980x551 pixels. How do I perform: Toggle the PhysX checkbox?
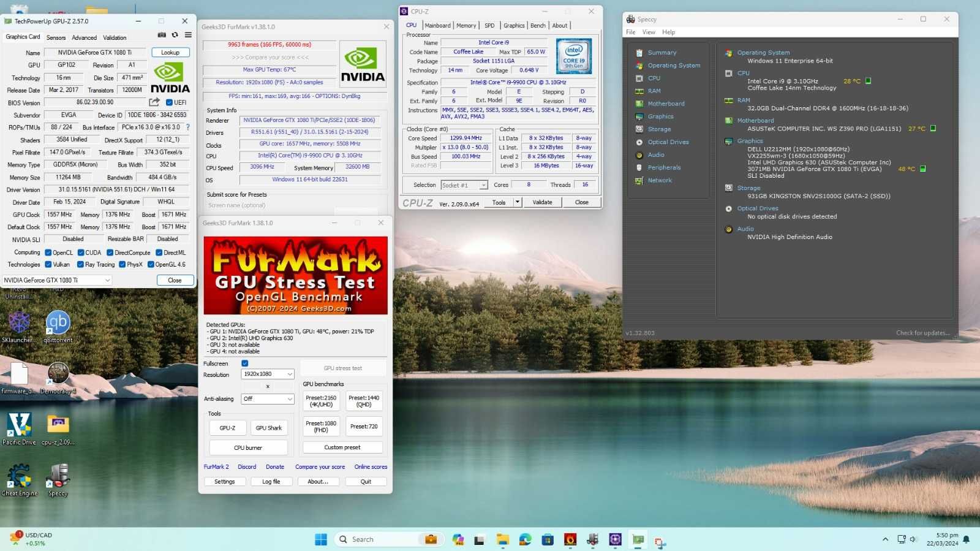click(x=123, y=265)
